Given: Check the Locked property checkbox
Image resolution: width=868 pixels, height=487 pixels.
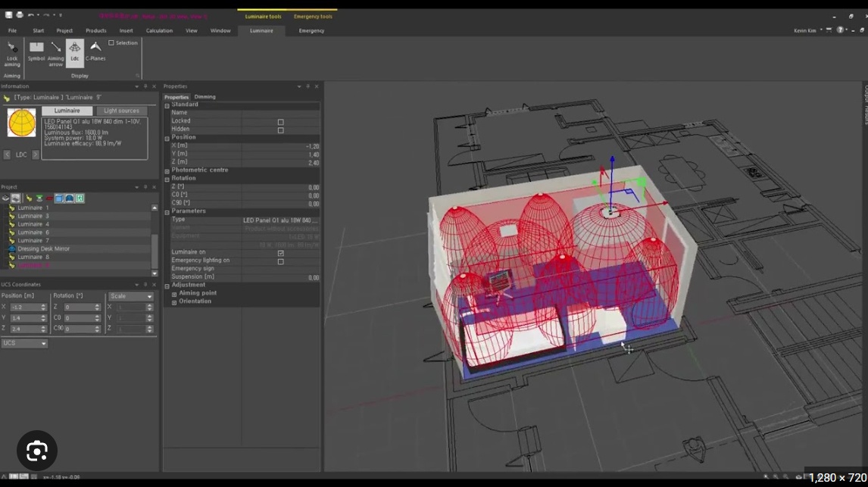Looking at the screenshot, I should [x=281, y=122].
